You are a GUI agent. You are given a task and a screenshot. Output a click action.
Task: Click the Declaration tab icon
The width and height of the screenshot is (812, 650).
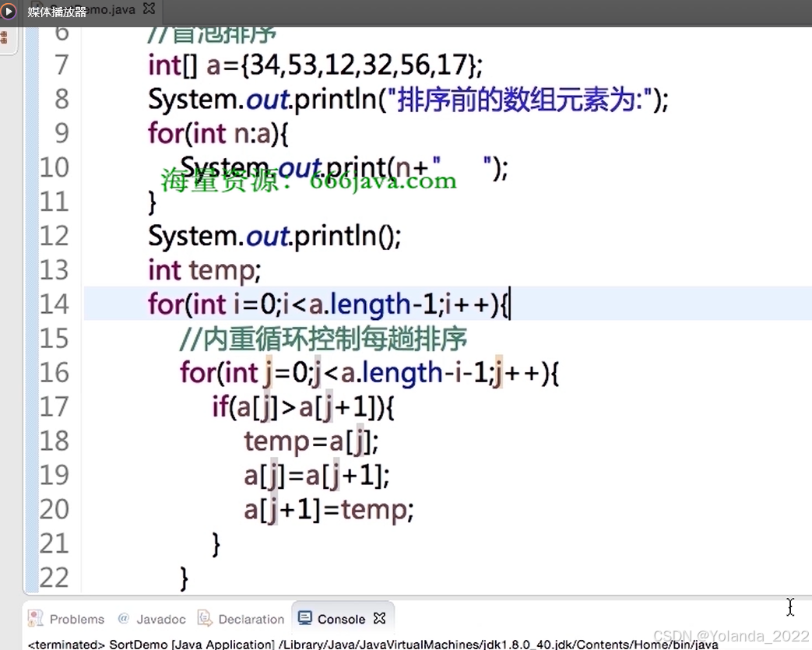tap(205, 618)
